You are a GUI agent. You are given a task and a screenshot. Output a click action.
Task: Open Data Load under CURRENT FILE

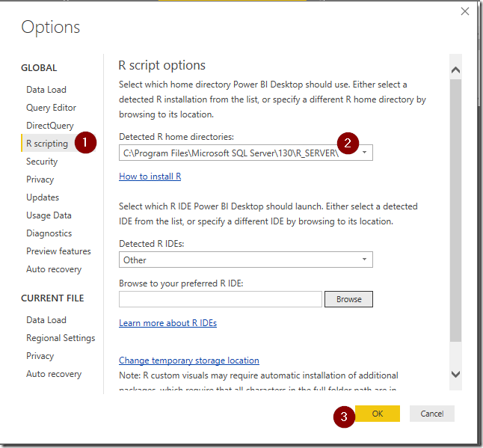(46, 320)
